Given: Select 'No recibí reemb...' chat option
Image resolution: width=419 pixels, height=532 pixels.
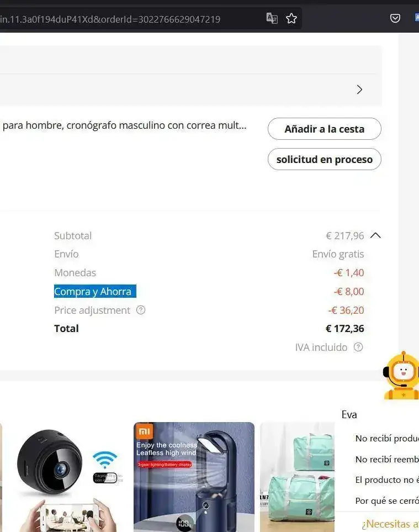Looking at the screenshot, I should pos(387,459).
